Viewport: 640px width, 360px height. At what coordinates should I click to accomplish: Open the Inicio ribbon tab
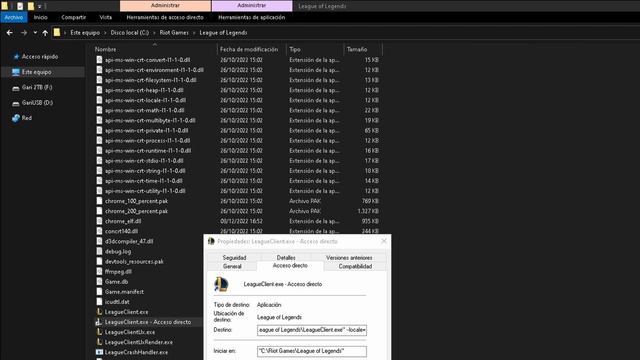(x=40, y=17)
